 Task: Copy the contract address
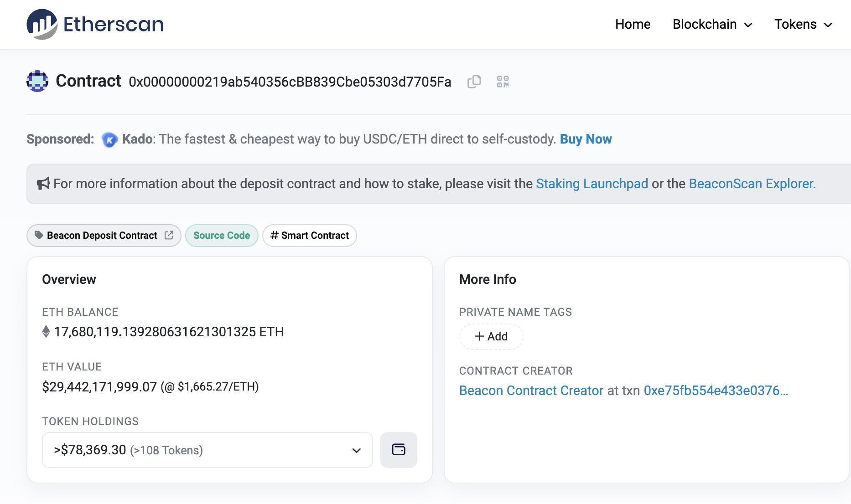click(474, 82)
